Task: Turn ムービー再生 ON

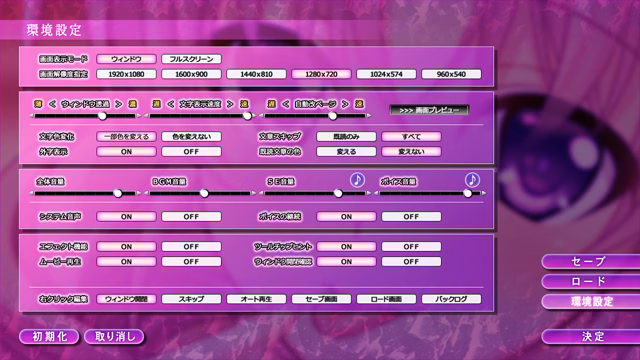Action: [x=126, y=262]
